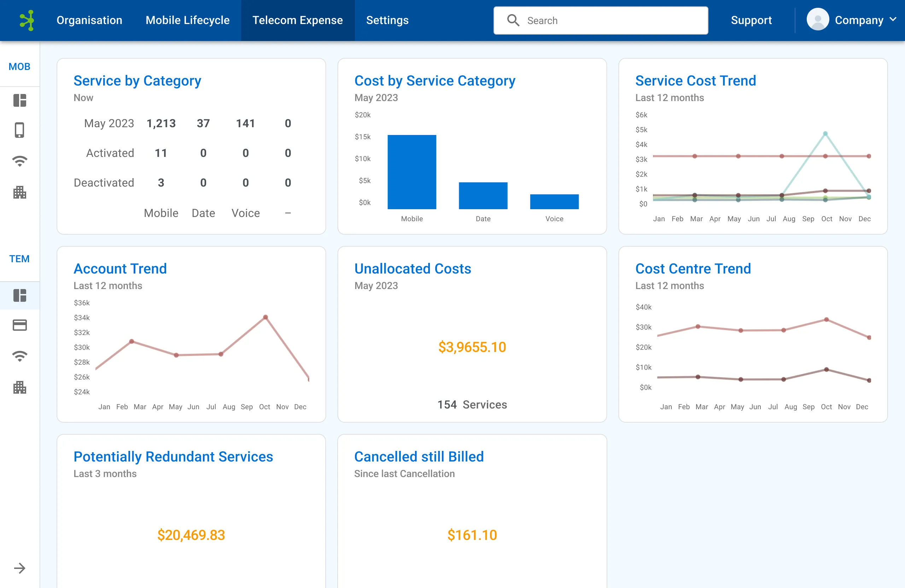The image size is (905, 588).
Task: Click the wifi icon in the TEM section
Action: tap(20, 356)
